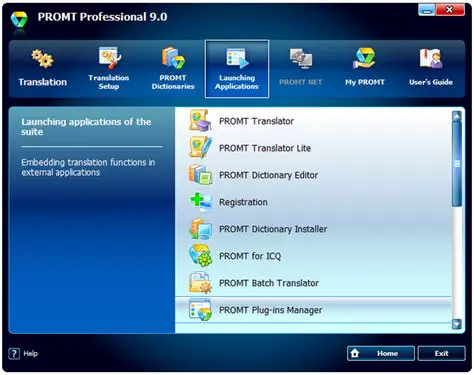Image resolution: width=474 pixels, height=375 pixels.
Task: Switch to PROMT Dictionaries tab label
Action: click(173, 82)
